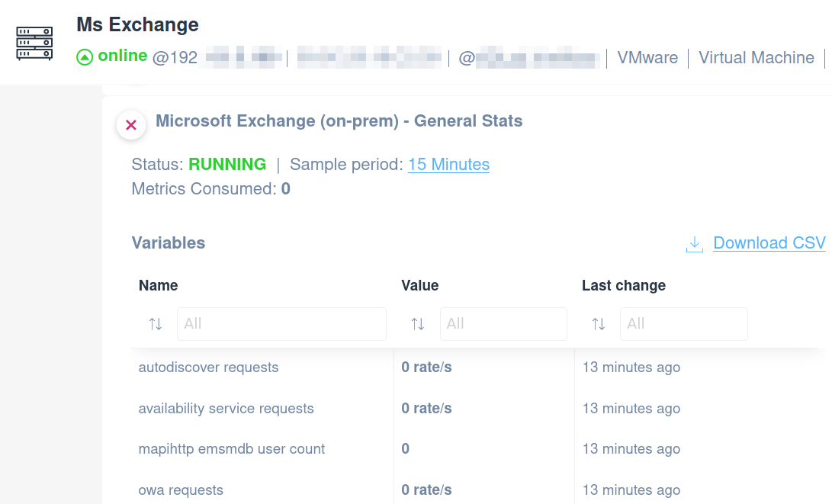Select the 'availability service requests' row name
This screenshot has width=832, height=504.
tap(226, 409)
